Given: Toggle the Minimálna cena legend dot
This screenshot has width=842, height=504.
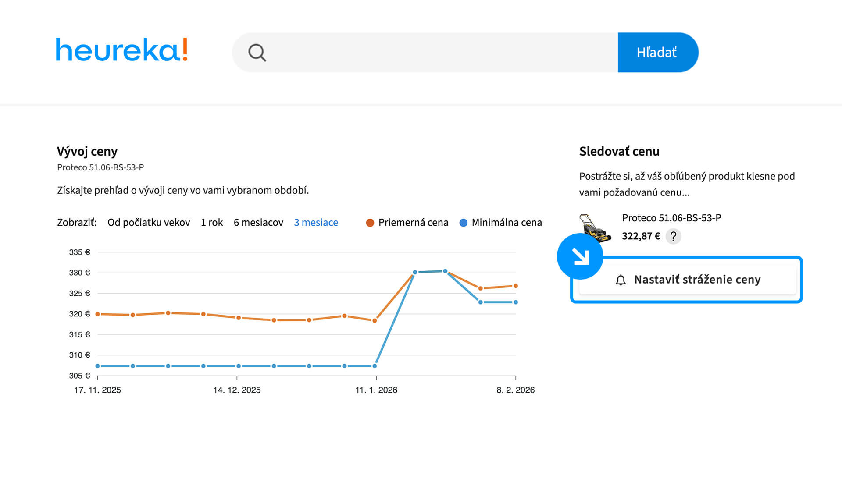Looking at the screenshot, I should point(463,223).
